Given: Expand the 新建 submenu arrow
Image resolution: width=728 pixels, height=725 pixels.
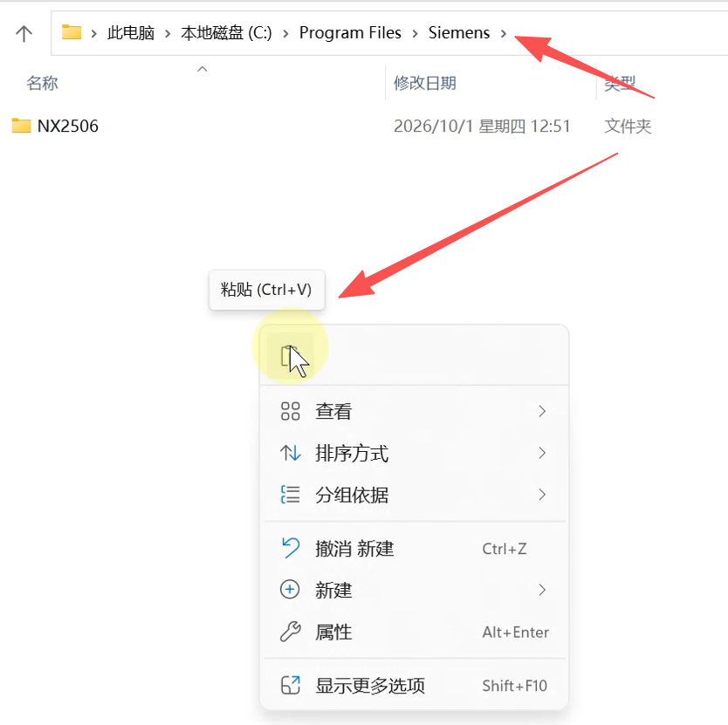Looking at the screenshot, I should coord(542,590).
